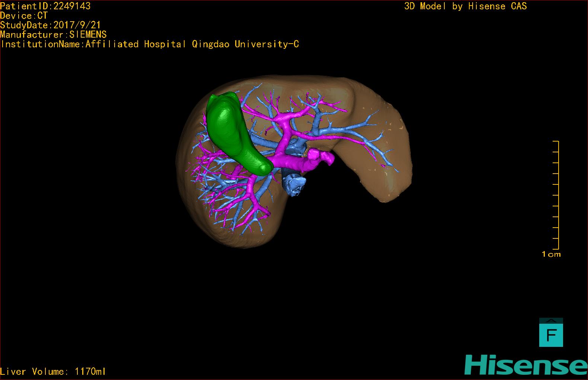
Task: Click the top tick of the scale ruler
Action: pyautogui.click(x=556, y=142)
